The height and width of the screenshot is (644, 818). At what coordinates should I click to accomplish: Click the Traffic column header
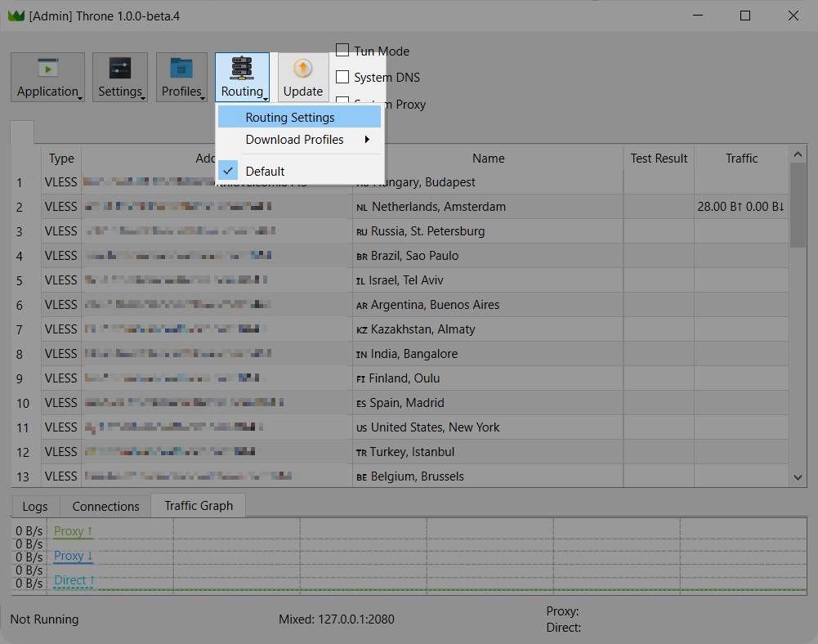(x=741, y=159)
